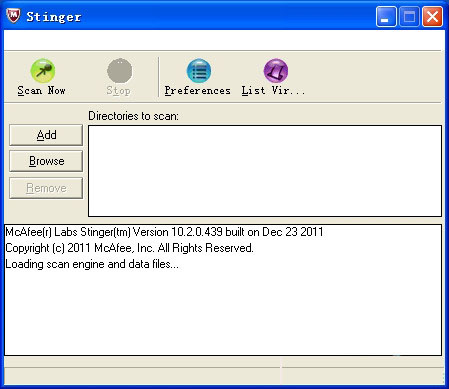Screen dimensions: 449x389
Task: Click the Browse button
Action: coord(46,161)
